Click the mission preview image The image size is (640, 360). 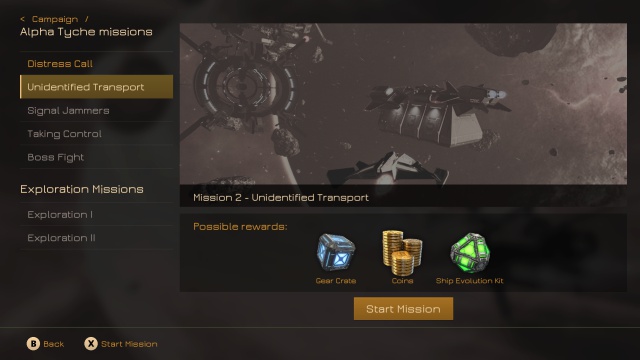coord(403,104)
